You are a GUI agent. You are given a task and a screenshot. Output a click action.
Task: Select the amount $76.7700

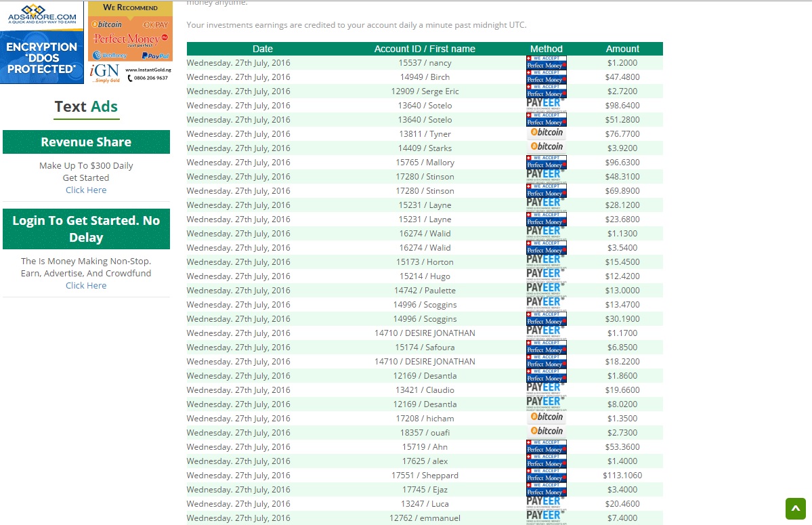tap(622, 134)
